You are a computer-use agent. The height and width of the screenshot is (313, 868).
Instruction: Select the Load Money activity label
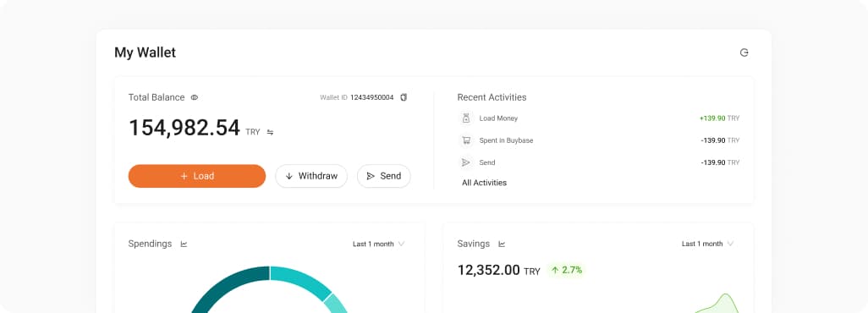(498, 118)
